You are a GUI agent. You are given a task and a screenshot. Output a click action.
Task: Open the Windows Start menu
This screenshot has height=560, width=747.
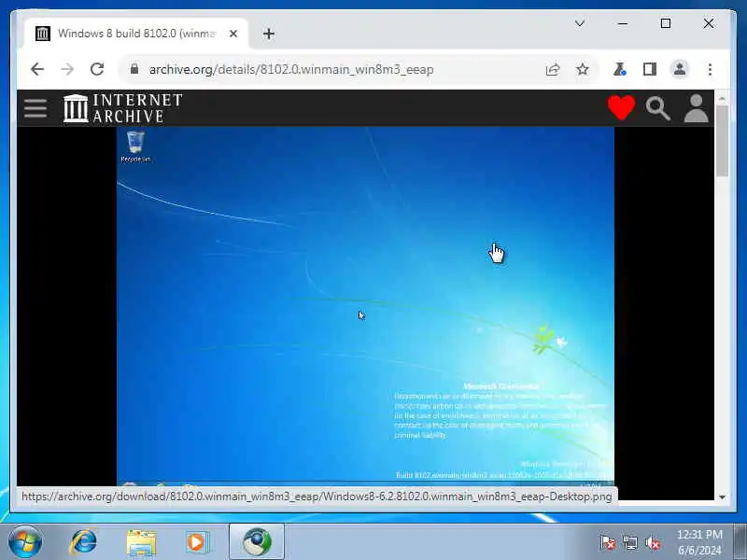(x=25, y=541)
